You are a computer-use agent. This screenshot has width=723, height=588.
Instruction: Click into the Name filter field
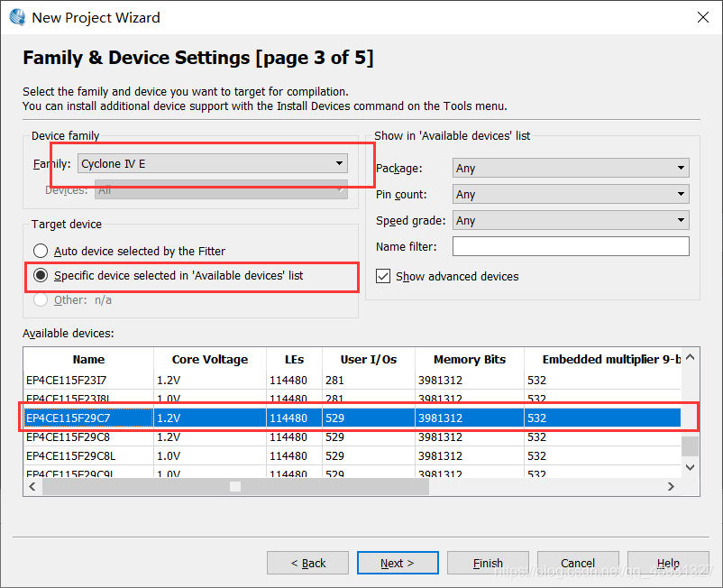[571, 246]
